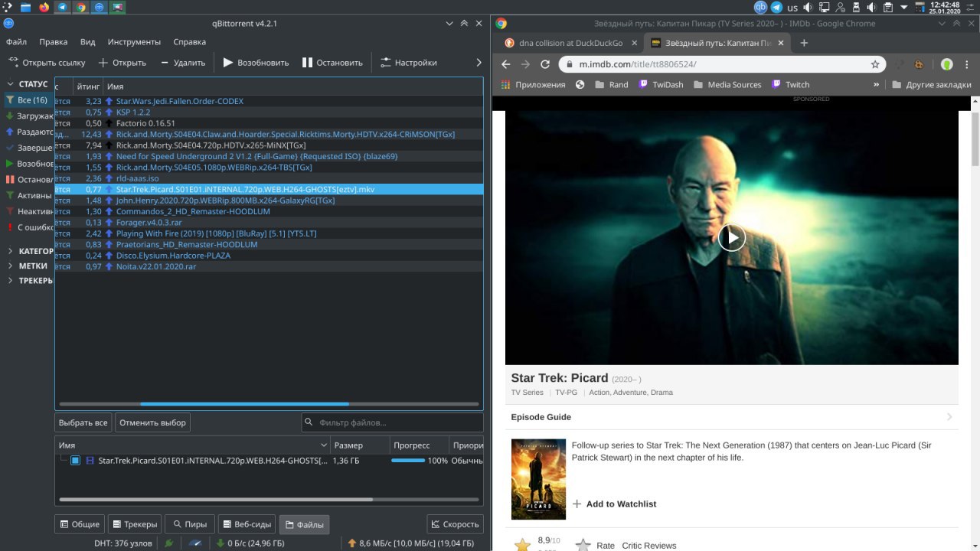Image resolution: width=980 pixels, height=551 pixels.
Task: Pause torrent with 'Остановить'
Action: 332,63
